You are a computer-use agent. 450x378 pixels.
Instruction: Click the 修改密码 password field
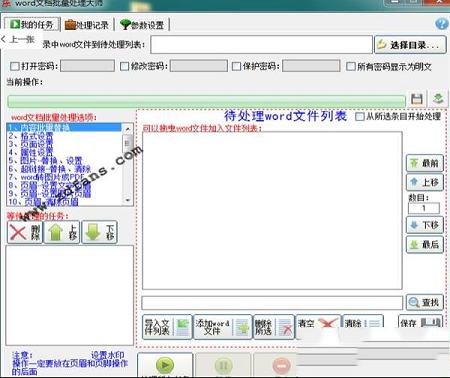tap(199, 66)
